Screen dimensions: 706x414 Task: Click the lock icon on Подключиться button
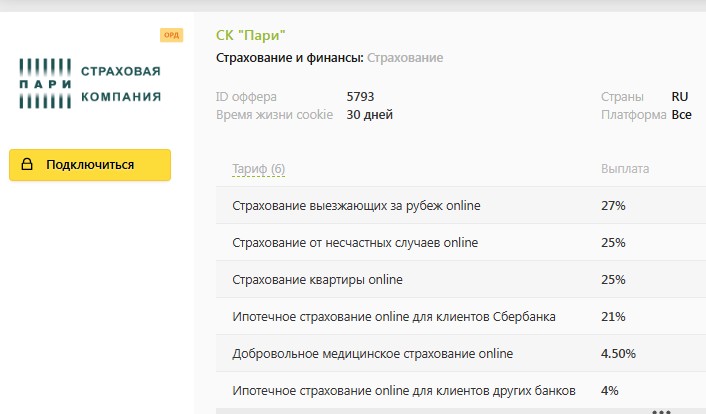tap(27, 164)
